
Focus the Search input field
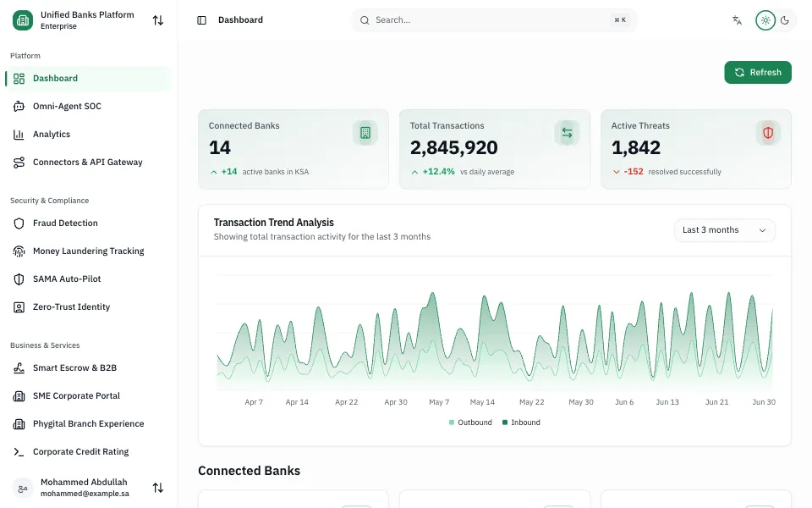pyautogui.click(x=494, y=20)
